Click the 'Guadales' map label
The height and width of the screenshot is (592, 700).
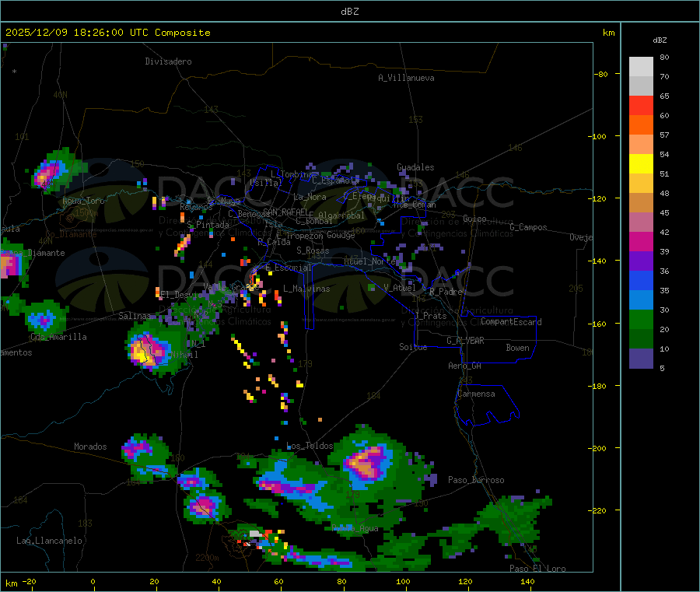pos(415,167)
